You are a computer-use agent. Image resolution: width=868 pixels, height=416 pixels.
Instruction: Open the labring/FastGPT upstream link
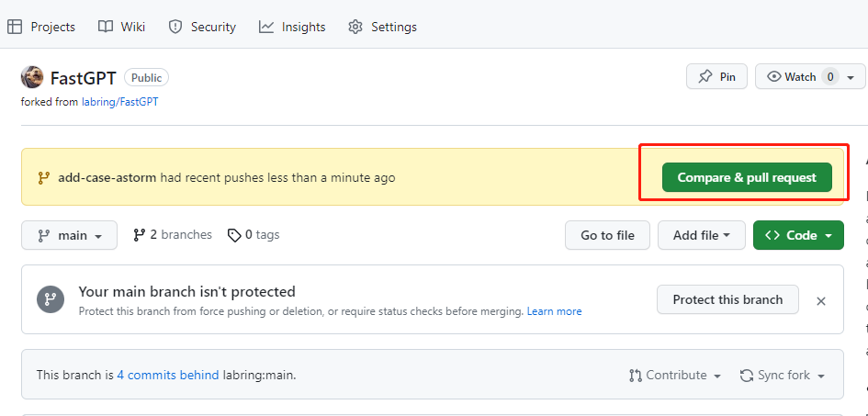pos(119,102)
